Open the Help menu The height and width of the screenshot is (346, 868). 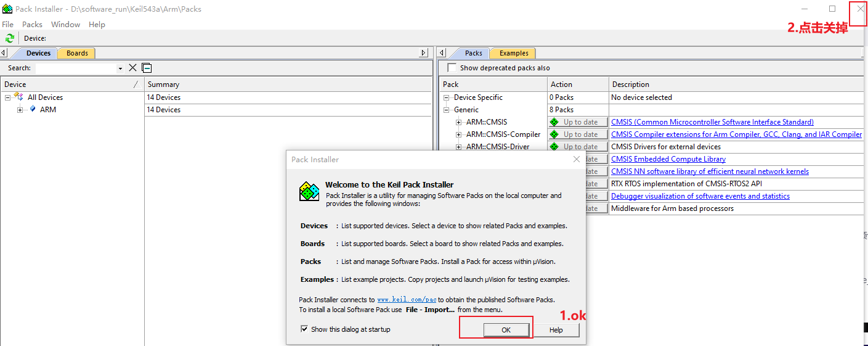pyautogui.click(x=97, y=24)
